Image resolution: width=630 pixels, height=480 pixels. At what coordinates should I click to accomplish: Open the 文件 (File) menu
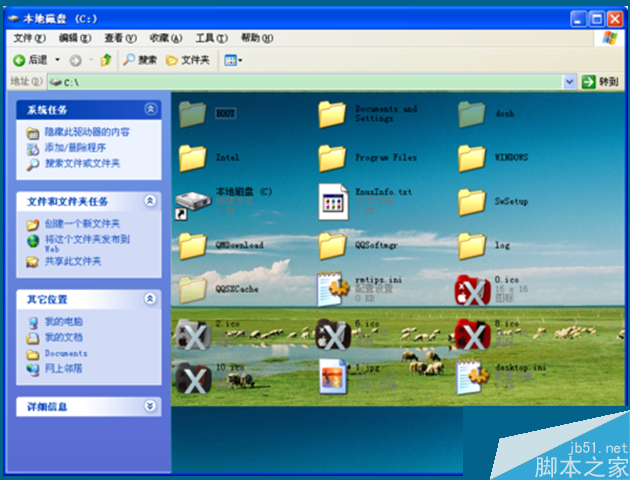tap(26, 38)
